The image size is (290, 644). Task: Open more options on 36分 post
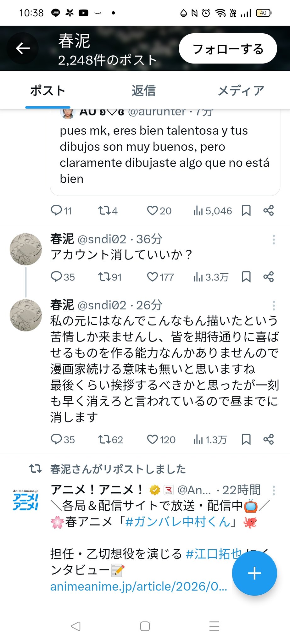[274, 240]
